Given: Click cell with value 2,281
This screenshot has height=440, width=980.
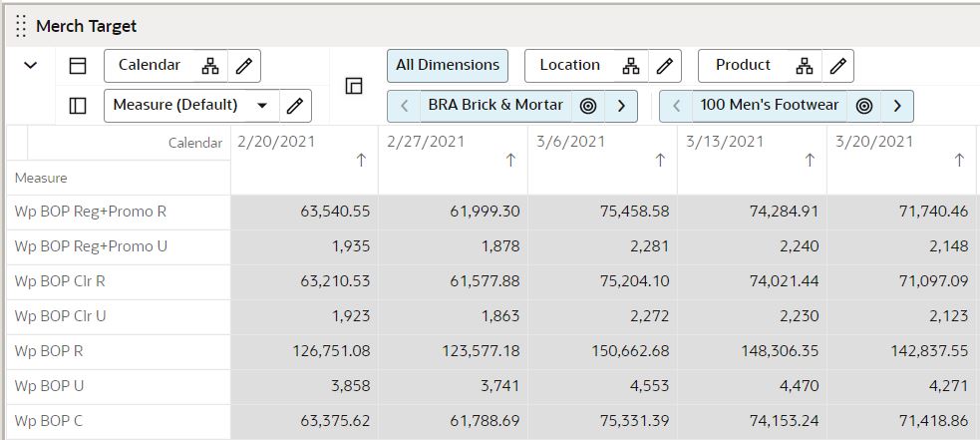Looking at the screenshot, I should [x=602, y=246].
